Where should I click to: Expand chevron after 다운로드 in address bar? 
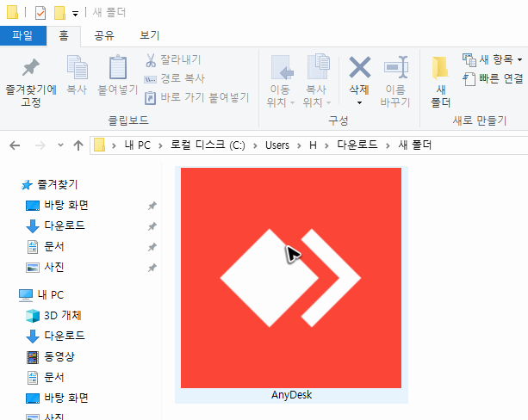pos(388,145)
